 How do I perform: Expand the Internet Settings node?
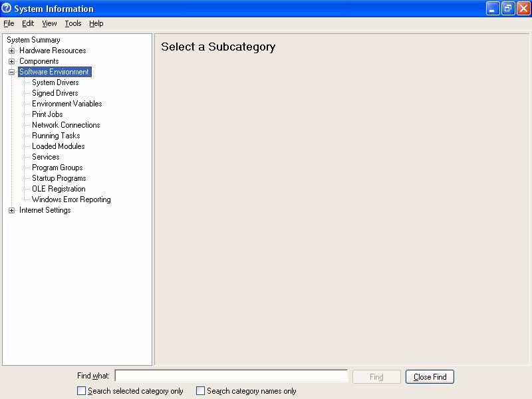[x=11, y=210]
